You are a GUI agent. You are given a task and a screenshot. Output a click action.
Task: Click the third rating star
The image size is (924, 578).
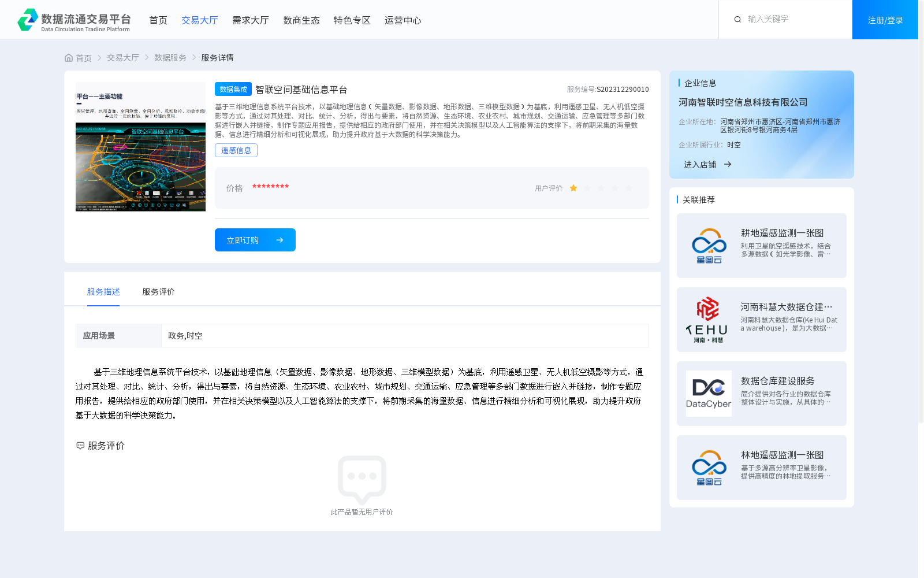pos(601,188)
